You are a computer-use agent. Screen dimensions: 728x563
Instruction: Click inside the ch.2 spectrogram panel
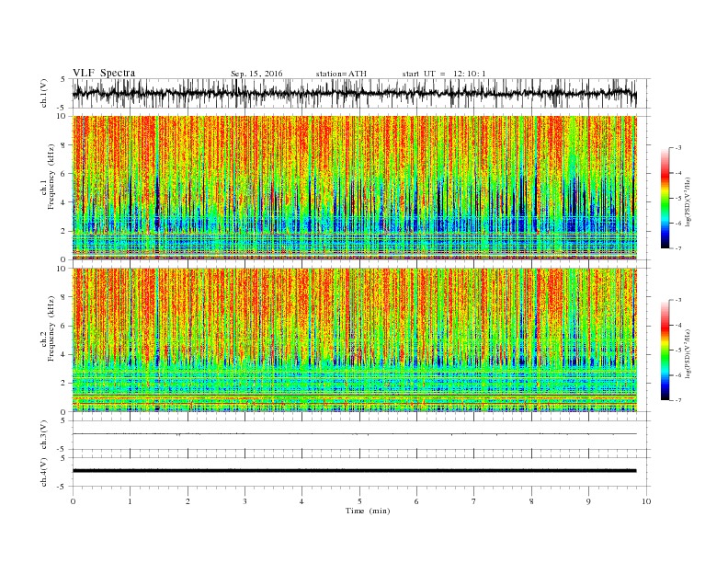coord(354,339)
